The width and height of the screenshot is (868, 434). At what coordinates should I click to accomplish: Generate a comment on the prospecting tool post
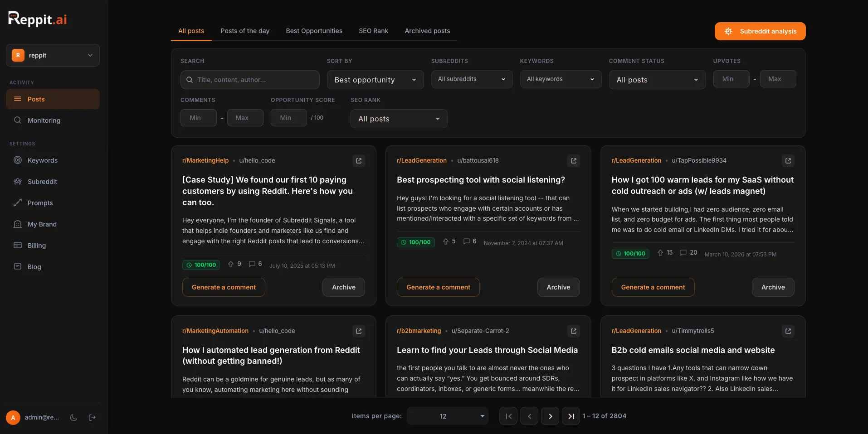click(437, 287)
